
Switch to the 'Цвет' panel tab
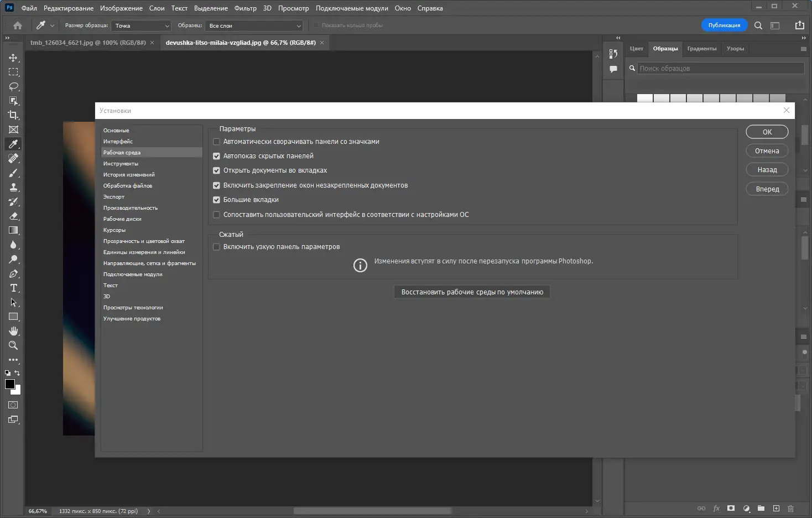(x=637, y=49)
